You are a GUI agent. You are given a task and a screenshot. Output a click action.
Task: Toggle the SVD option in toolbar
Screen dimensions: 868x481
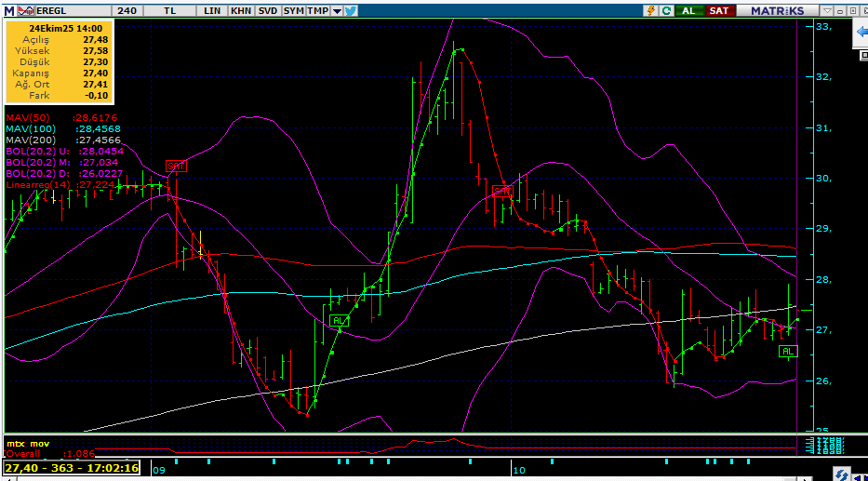click(x=267, y=10)
